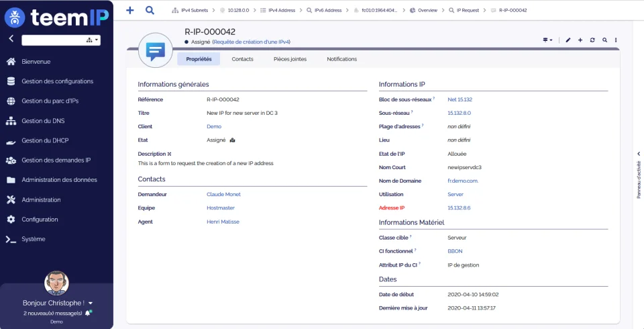644x329 pixels.
Task: Open the organization filter dropdown
Action: click(x=93, y=40)
